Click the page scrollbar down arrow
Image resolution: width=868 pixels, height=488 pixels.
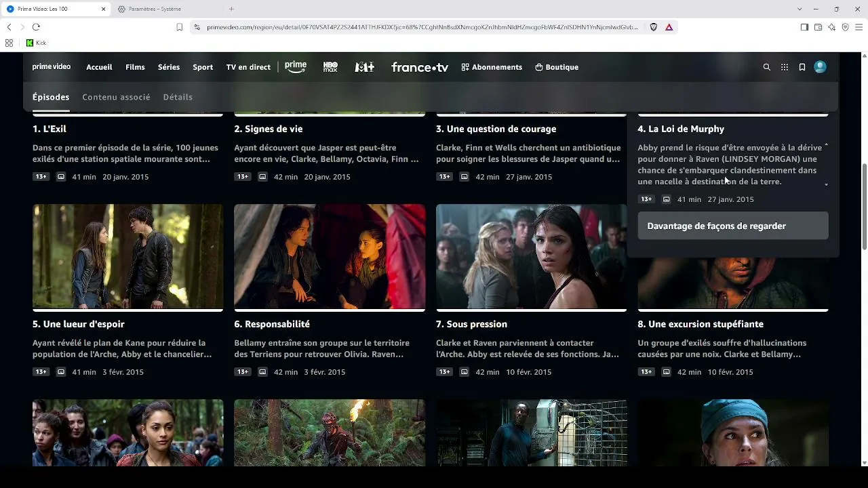tap(864, 463)
